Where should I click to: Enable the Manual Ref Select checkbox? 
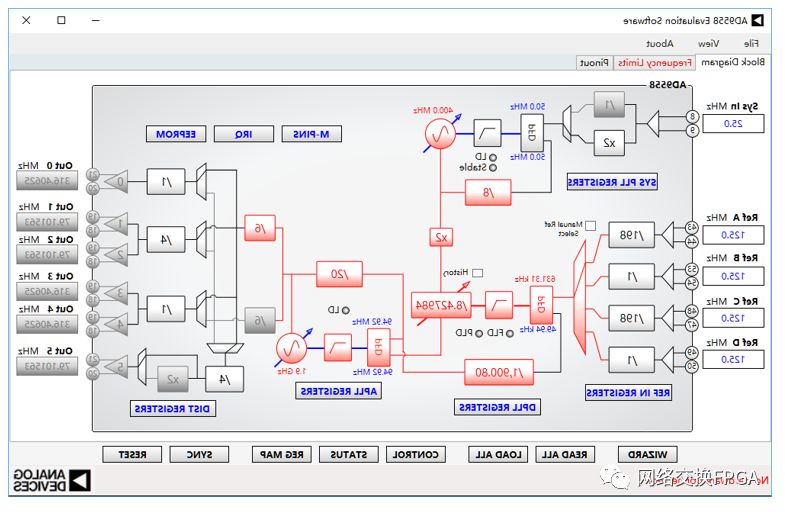click(591, 226)
